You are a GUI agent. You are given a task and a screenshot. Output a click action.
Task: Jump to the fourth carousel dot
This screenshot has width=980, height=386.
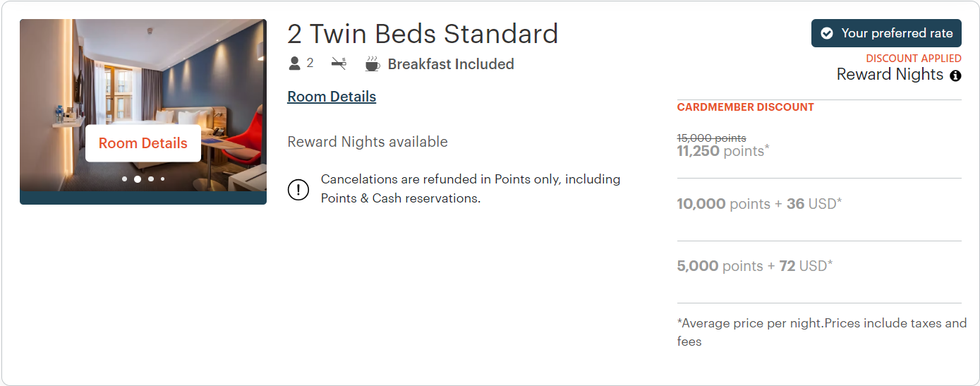tap(162, 179)
